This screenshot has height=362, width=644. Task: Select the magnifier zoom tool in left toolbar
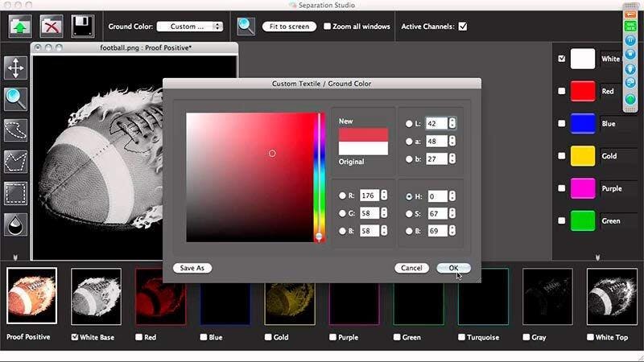pyautogui.click(x=16, y=99)
